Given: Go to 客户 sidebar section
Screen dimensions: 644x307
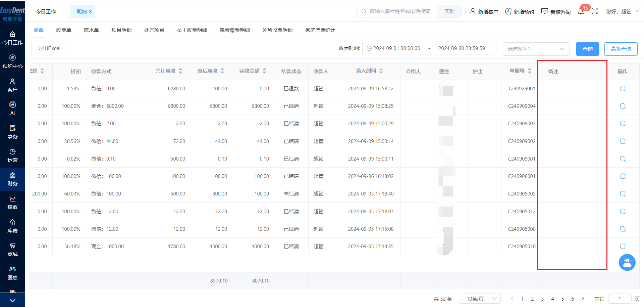Looking at the screenshot, I should (12, 85).
